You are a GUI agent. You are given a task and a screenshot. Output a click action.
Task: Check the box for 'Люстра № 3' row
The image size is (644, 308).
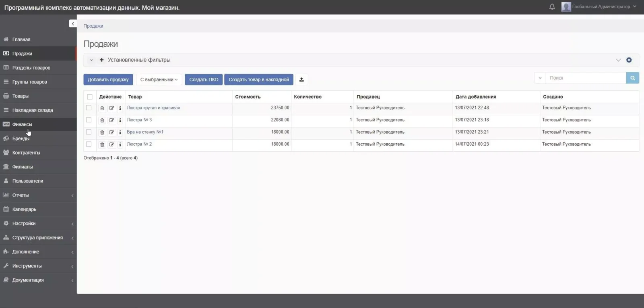pos(89,120)
